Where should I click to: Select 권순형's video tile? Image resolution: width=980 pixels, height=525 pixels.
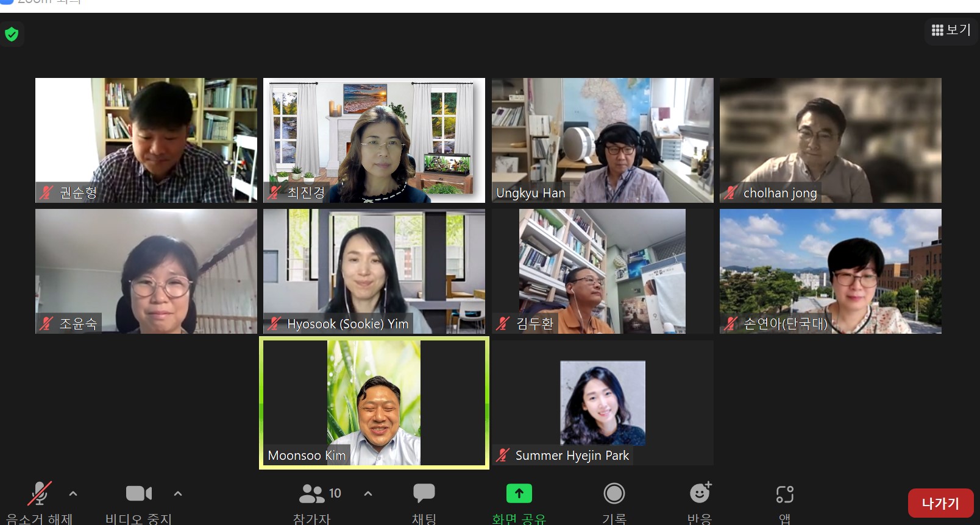point(146,140)
